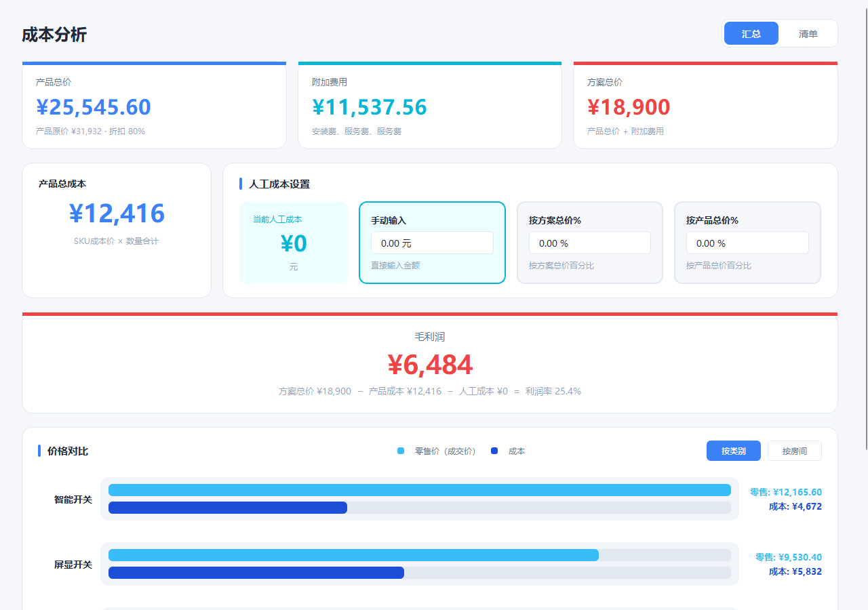The width and height of the screenshot is (868, 610).
Task: Click the 价格对比 section heading
Action: click(x=68, y=451)
